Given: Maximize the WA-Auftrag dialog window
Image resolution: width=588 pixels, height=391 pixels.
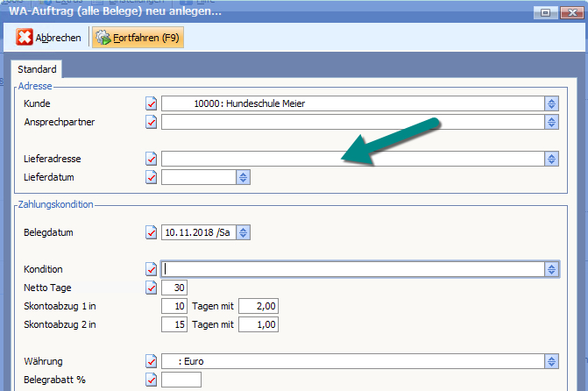Looking at the screenshot, I should (546, 13).
